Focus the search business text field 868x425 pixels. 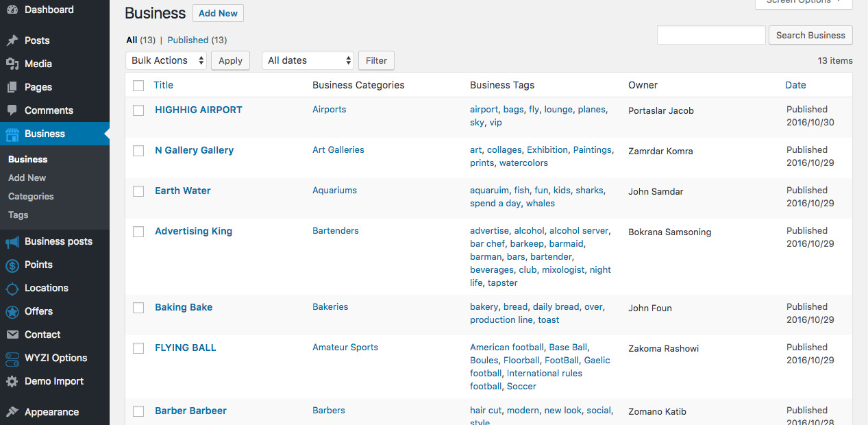point(711,35)
